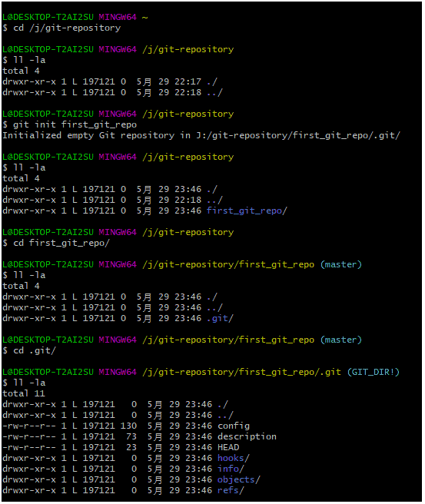The width and height of the screenshot is (425, 504).
Task: Click the MINGW64 label in the first prompt
Action: coord(118,17)
